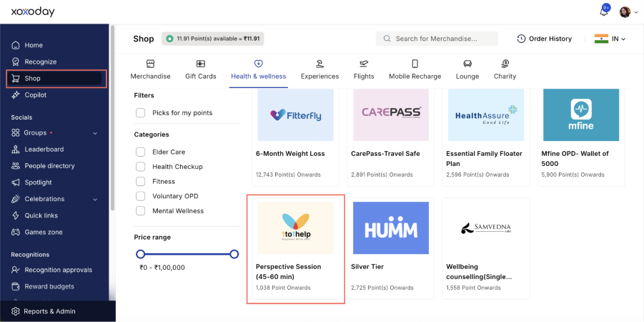Click the sidebar vertical scrollbar
This screenshot has height=322, width=644.
[x=112, y=117]
